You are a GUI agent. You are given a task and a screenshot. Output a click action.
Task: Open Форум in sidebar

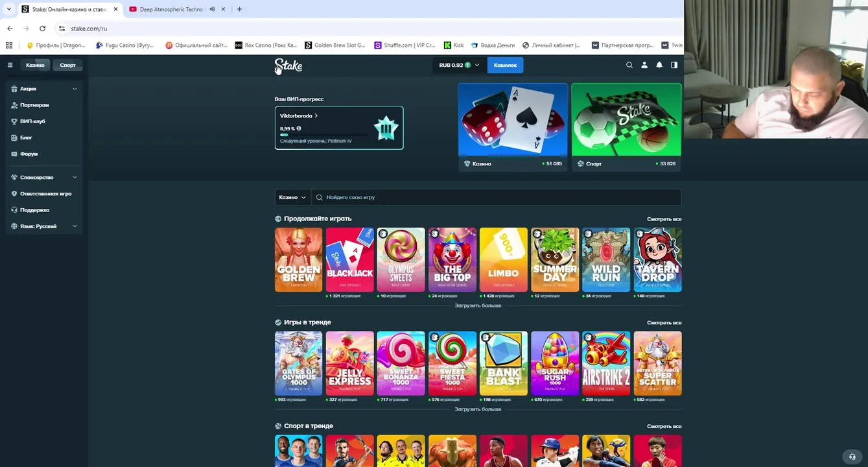[x=29, y=154]
